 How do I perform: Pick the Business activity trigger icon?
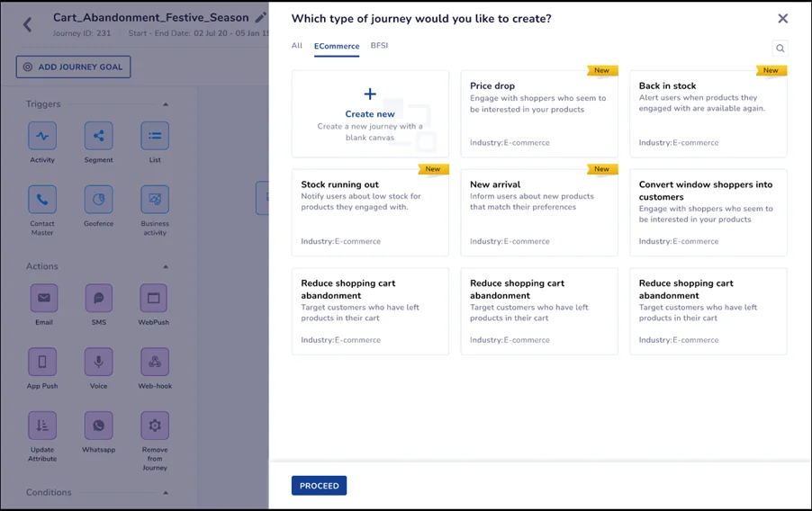pyautogui.click(x=155, y=200)
